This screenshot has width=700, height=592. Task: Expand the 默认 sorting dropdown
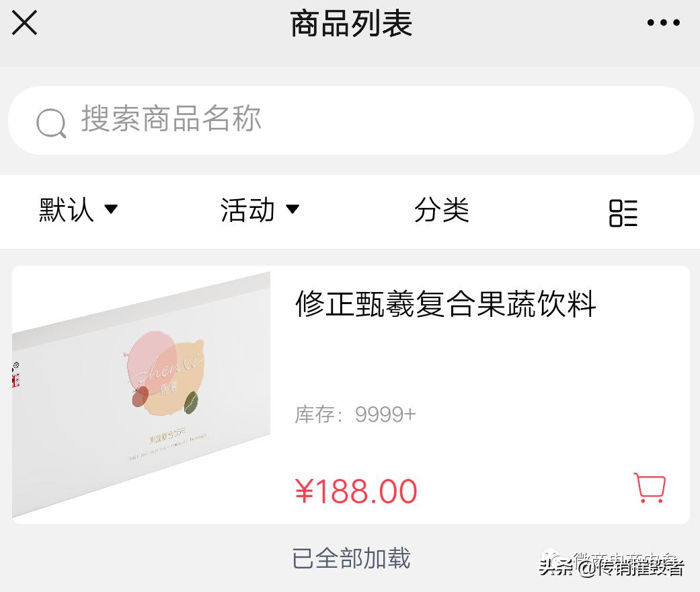point(79,210)
